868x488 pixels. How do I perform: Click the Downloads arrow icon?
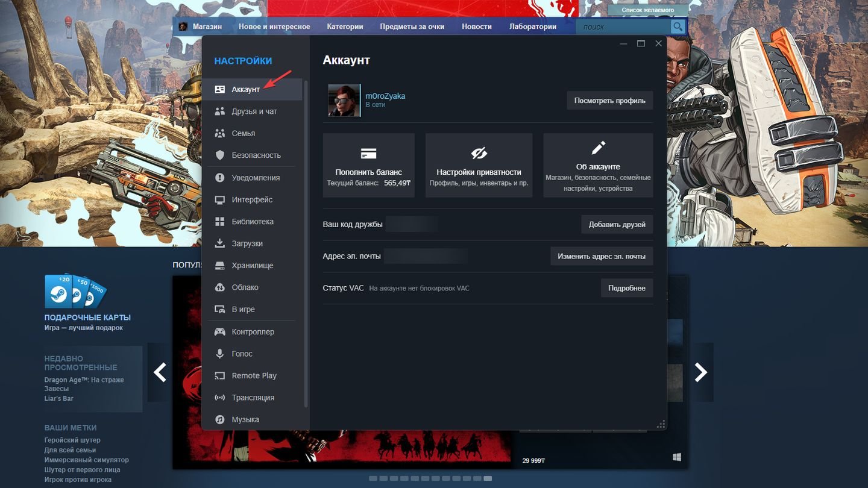click(x=220, y=243)
